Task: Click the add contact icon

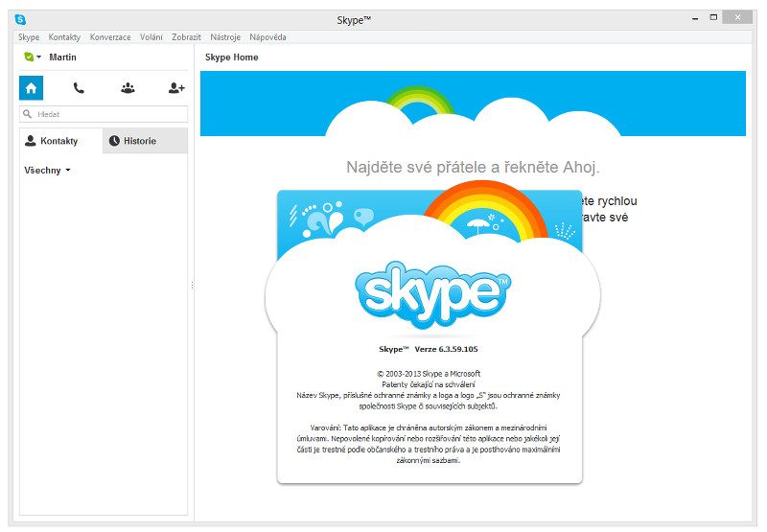Action: click(176, 88)
